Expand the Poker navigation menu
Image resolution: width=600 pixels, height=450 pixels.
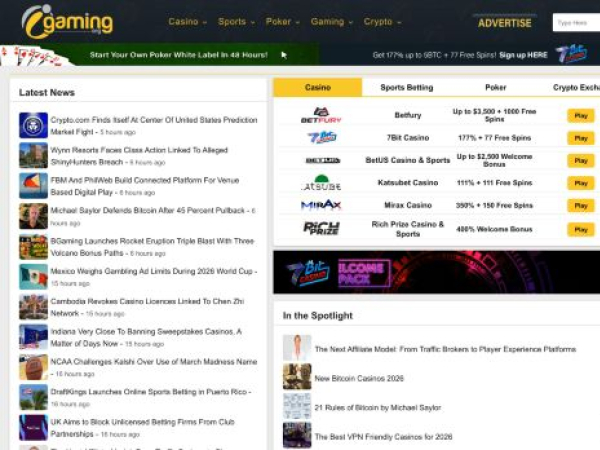pyautogui.click(x=282, y=22)
